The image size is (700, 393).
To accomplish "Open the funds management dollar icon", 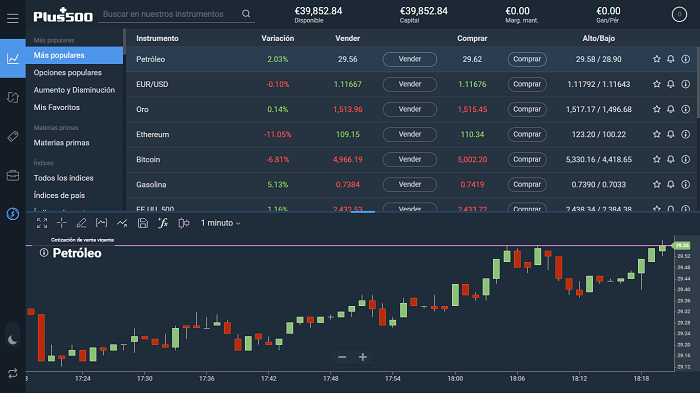I will coord(12,214).
